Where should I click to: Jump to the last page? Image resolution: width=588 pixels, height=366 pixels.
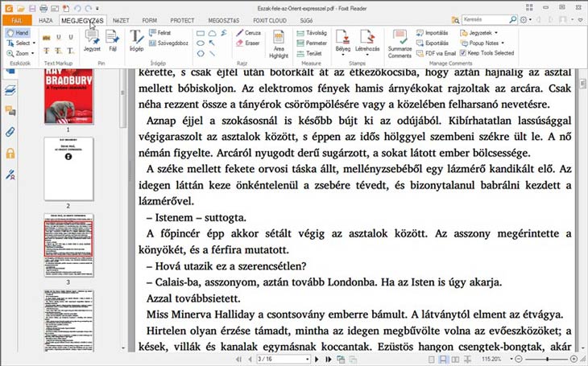point(329,360)
